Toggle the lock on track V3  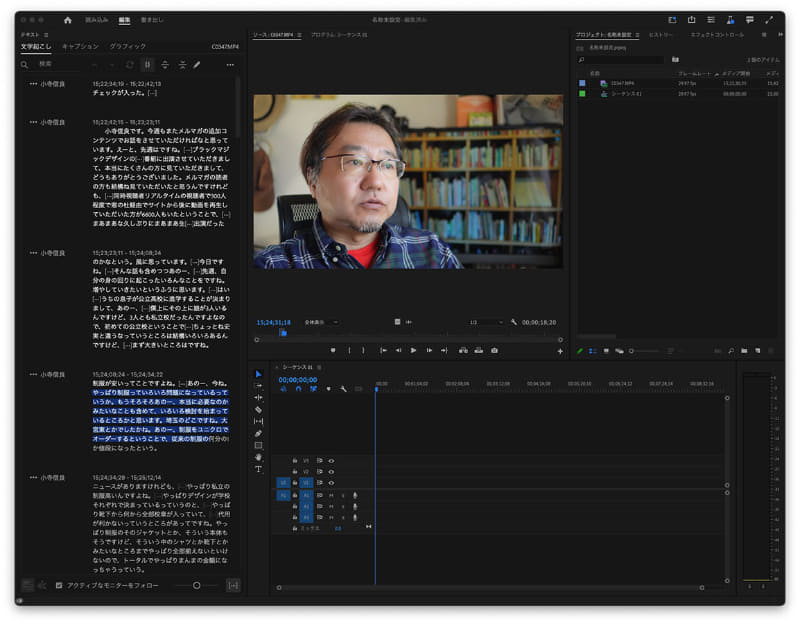pyautogui.click(x=295, y=460)
